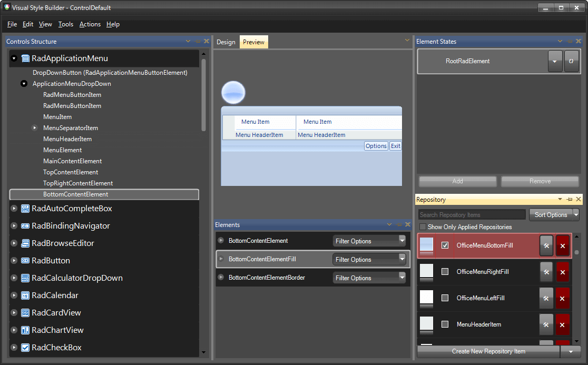Image resolution: width=588 pixels, height=365 pixels.
Task: Click the Controls Structure panel menu arrow
Action: (x=188, y=41)
